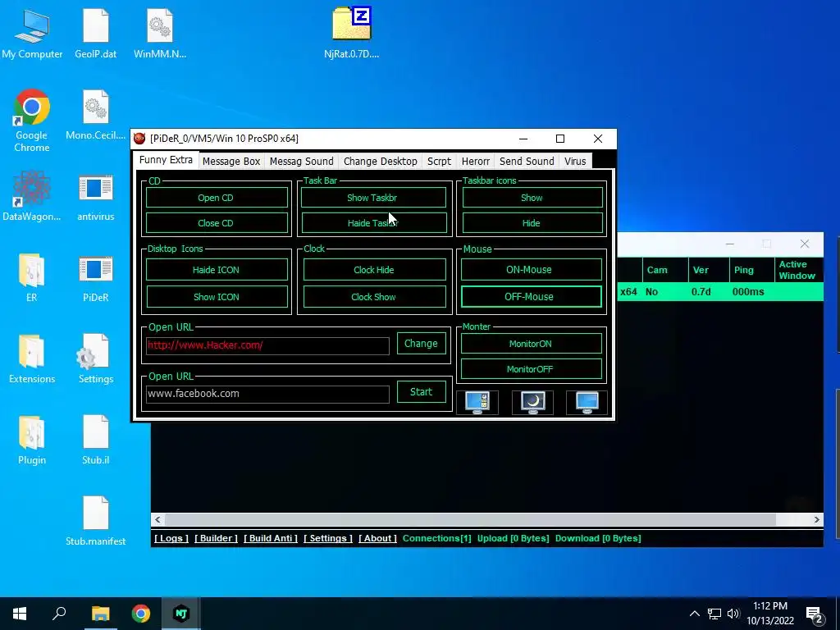The width and height of the screenshot is (840, 630).
Task: Select the Google Chrome desktop shortcut
Action: 32,121
